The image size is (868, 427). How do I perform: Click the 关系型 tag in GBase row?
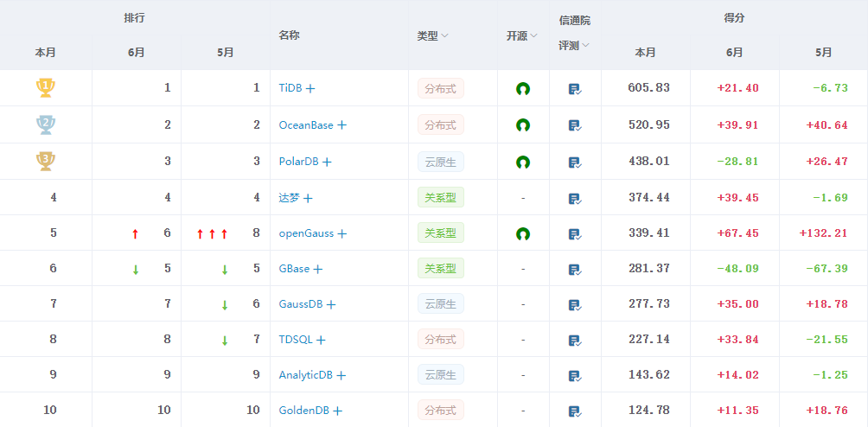[441, 269]
